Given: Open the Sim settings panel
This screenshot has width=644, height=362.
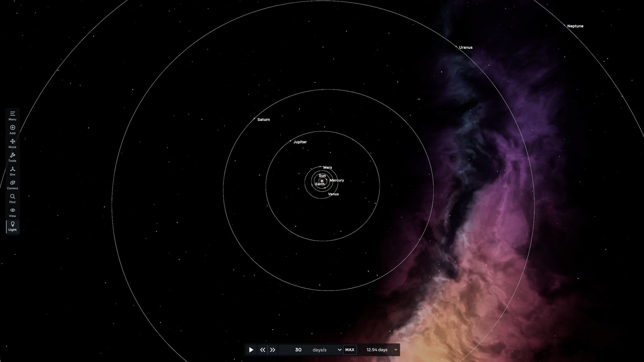Looking at the screenshot, I should tap(12, 171).
